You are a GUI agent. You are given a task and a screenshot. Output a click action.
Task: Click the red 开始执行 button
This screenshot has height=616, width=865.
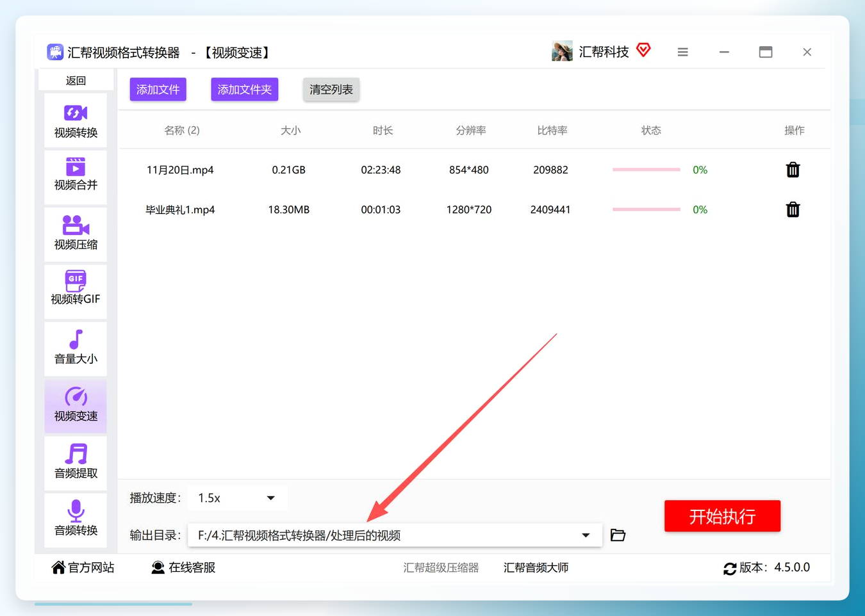tap(722, 516)
